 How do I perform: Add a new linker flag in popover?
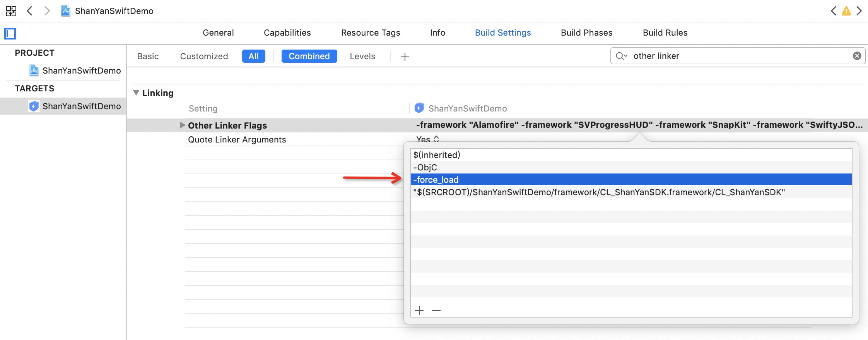[x=419, y=311]
